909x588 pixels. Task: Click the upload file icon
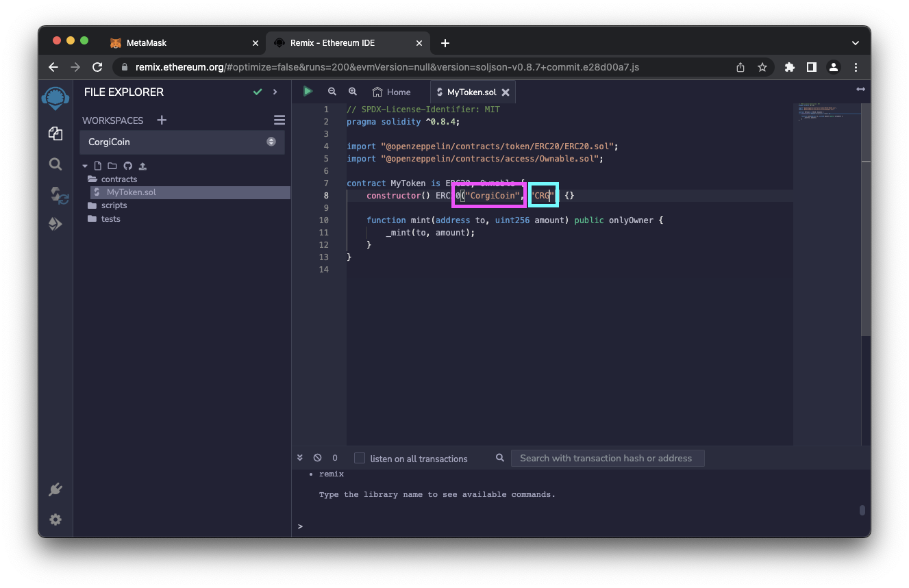click(x=142, y=166)
